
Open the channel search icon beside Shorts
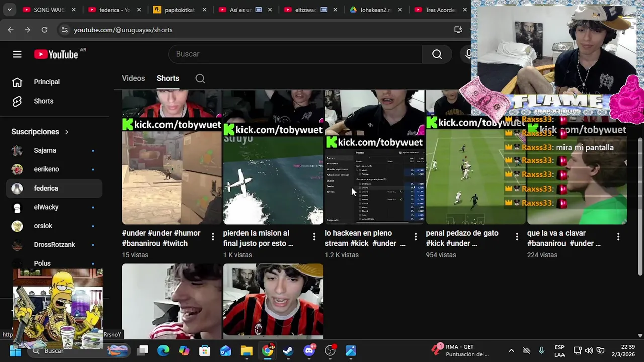point(200,78)
